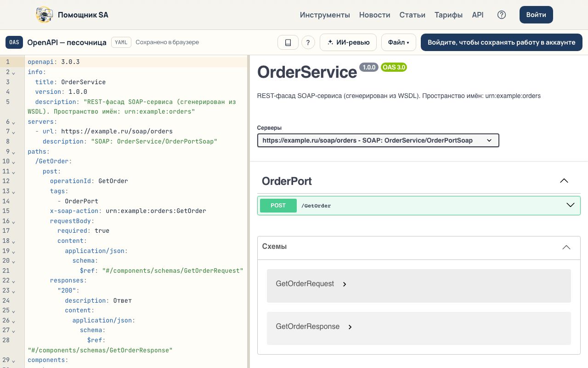Click the "OpenAPI — песочница" title
The width and height of the screenshot is (588, 368).
pos(67,42)
